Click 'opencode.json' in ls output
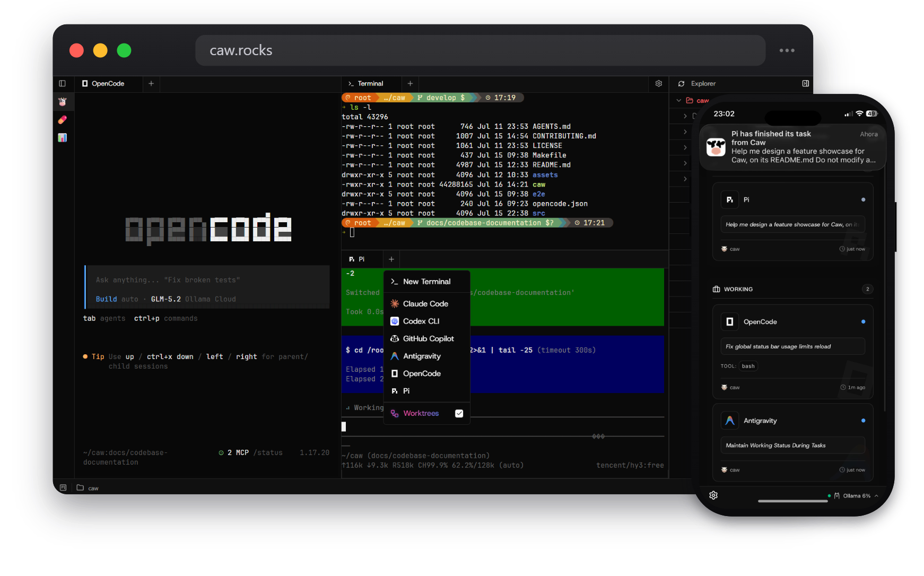The height and width of the screenshot is (576, 924). [x=560, y=204]
